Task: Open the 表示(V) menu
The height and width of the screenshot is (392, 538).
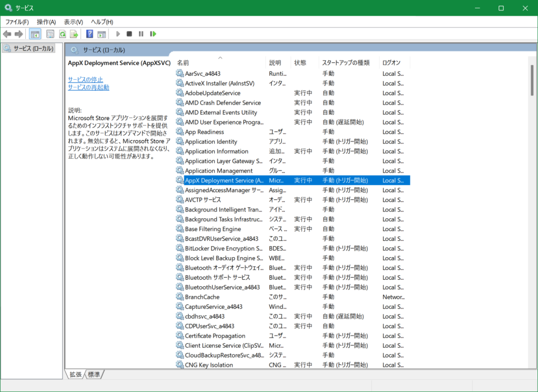Action: click(74, 22)
